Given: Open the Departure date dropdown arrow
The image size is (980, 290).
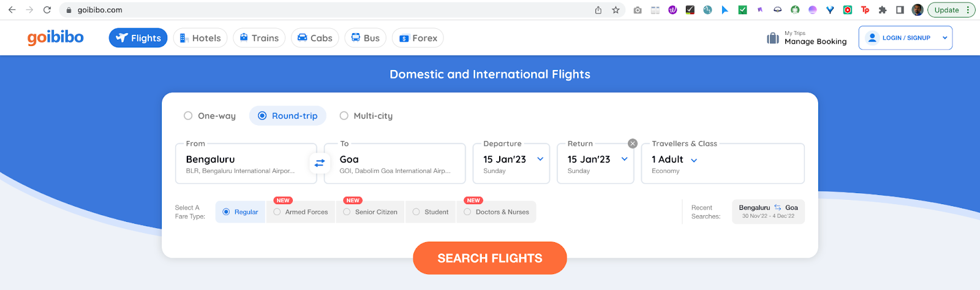Looking at the screenshot, I should tap(540, 159).
